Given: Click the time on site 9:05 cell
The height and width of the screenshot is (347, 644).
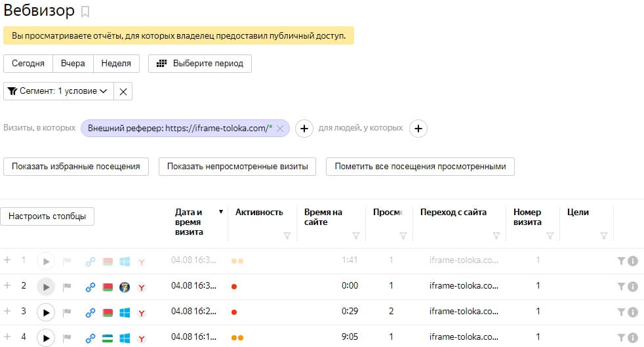Looking at the screenshot, I should click(350, 337).
